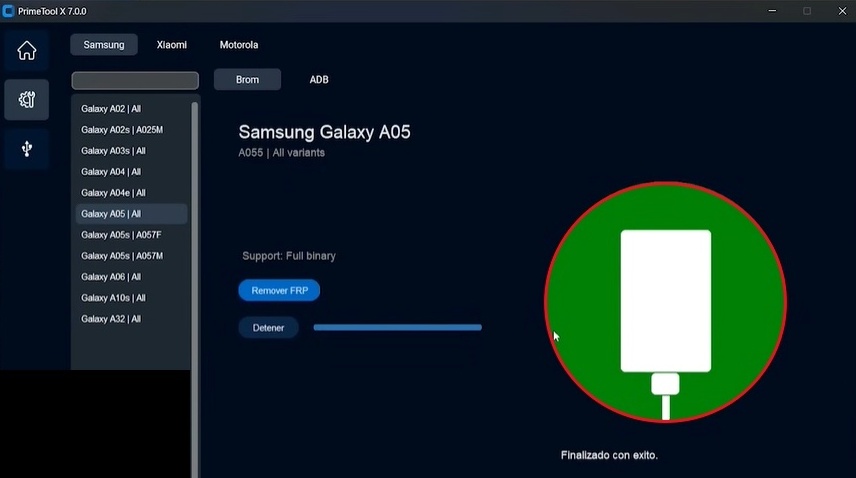The height and width of the screenshot is (478, 856).
Task: Select Galaxy A03s | All
Action: (x=131, y=151)
